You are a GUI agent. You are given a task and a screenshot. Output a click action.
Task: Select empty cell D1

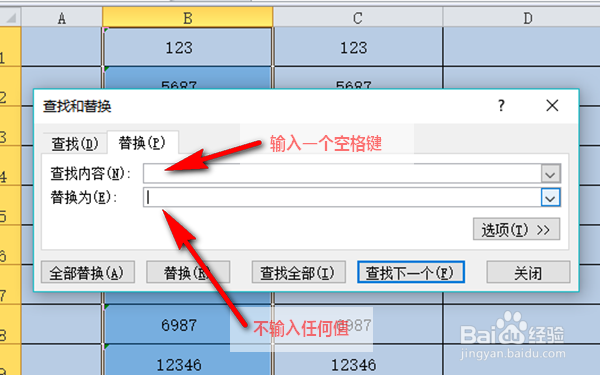pos(522,47)
